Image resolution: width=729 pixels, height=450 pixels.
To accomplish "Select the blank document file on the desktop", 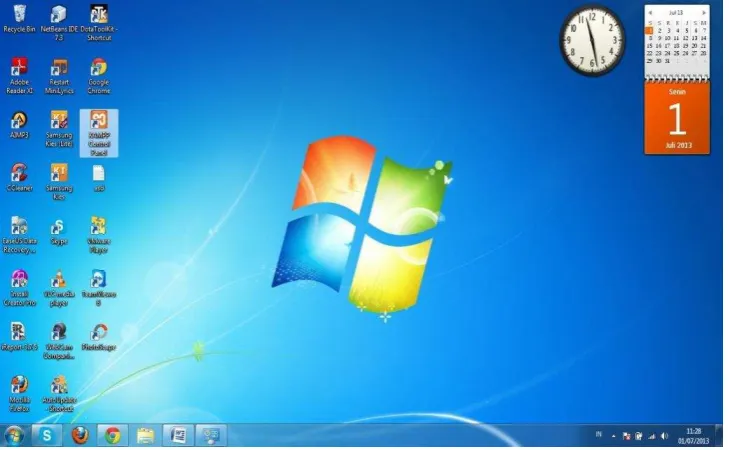I will coord(99,178).
